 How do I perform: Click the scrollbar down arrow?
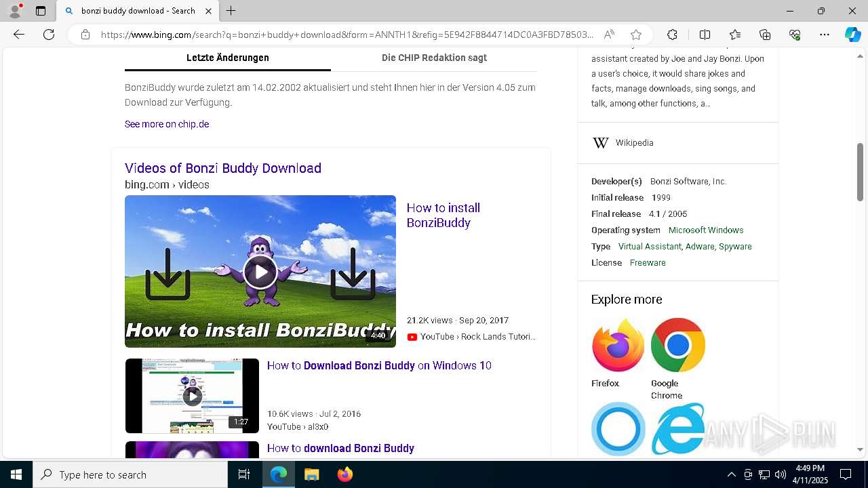coord(861,449)
